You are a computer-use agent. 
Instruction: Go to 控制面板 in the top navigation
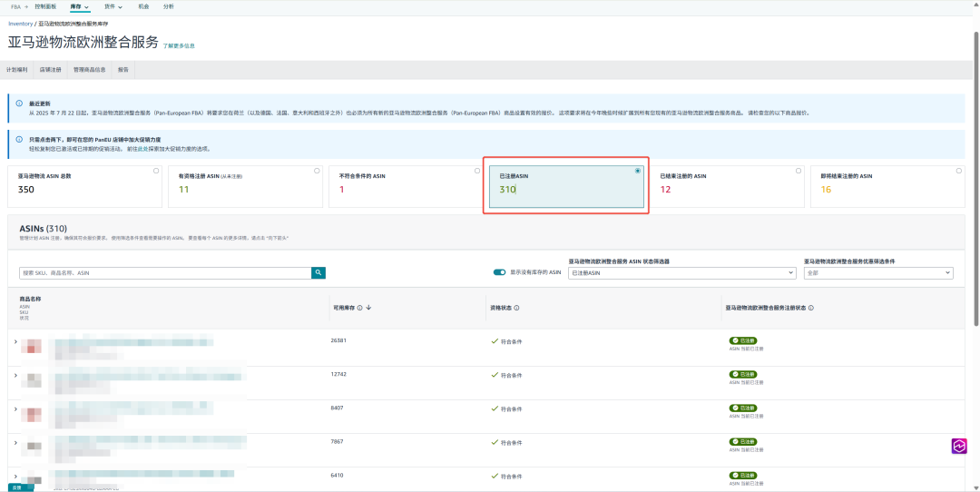point(45,6)
